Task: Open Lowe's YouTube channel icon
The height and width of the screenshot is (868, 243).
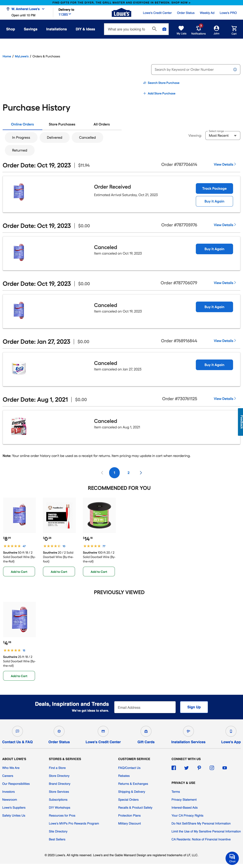Action: click(x=224, y=768)
